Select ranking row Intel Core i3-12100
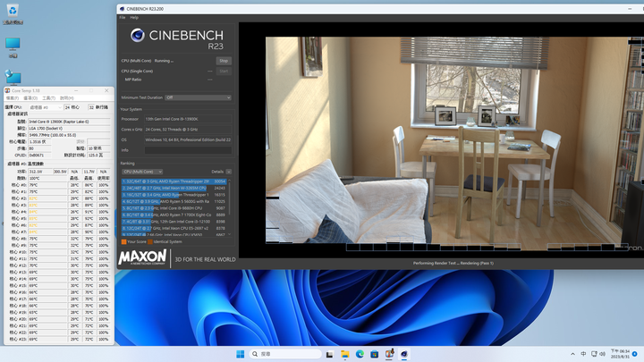644x362 pixels. [x=174, y=222]
